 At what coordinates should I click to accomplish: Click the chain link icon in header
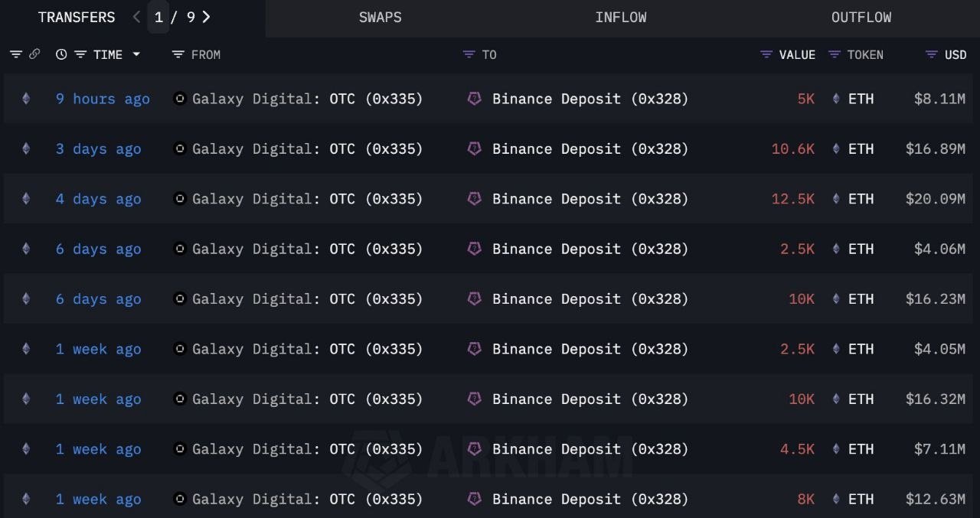[34, 54]
